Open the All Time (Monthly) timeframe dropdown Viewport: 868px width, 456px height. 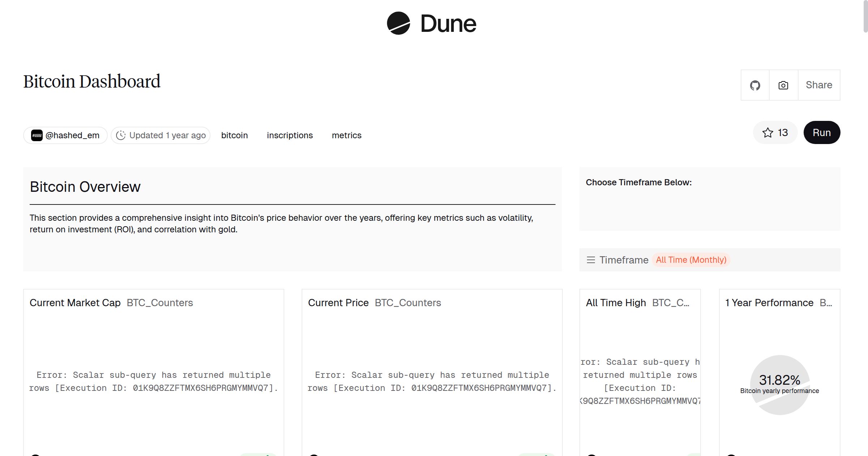(691, 260)
